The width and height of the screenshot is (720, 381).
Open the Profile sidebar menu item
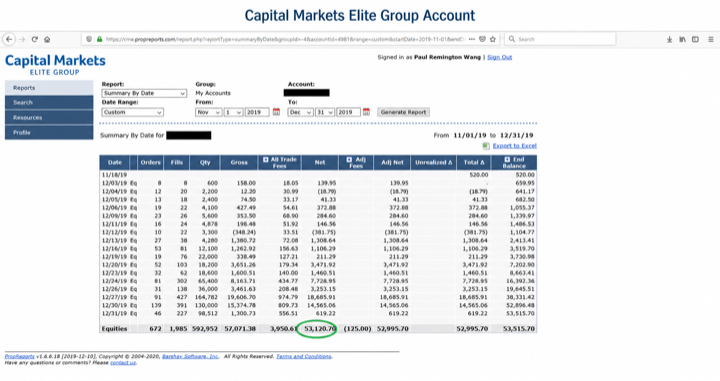pyautogui.click(x=49, y=132)
